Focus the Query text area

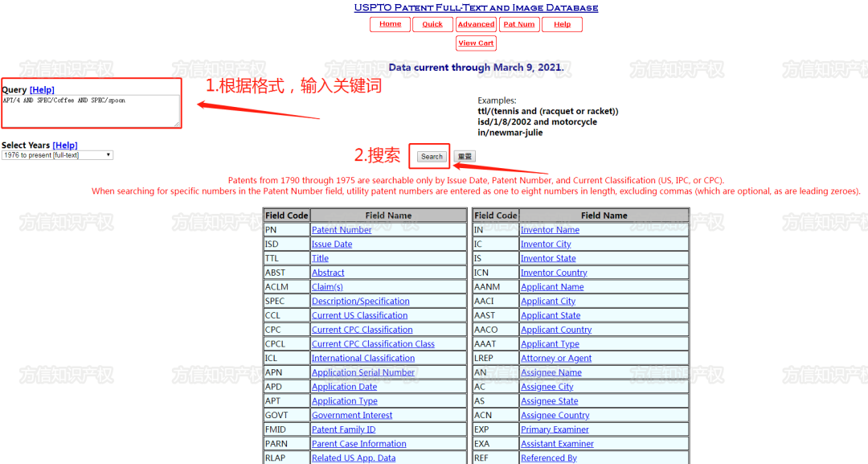click(x=91, y=111)
